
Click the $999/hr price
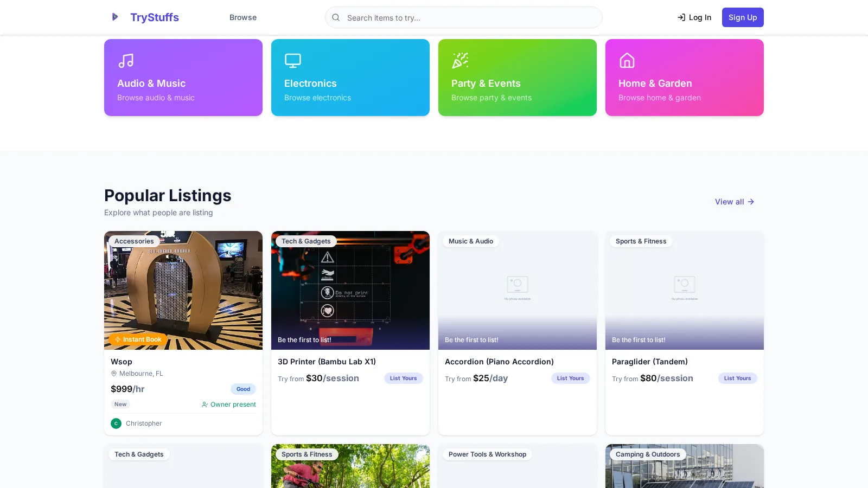coord(127,389)
